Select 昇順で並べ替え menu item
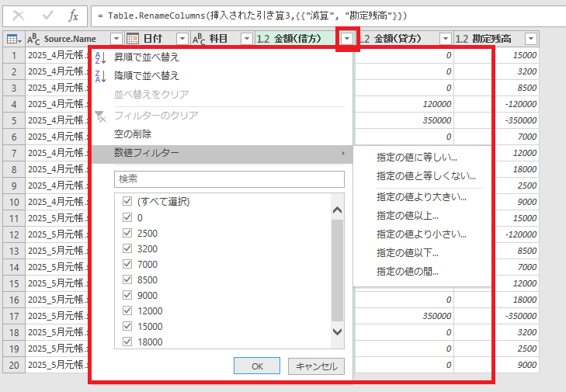 [x=146, y=57]
